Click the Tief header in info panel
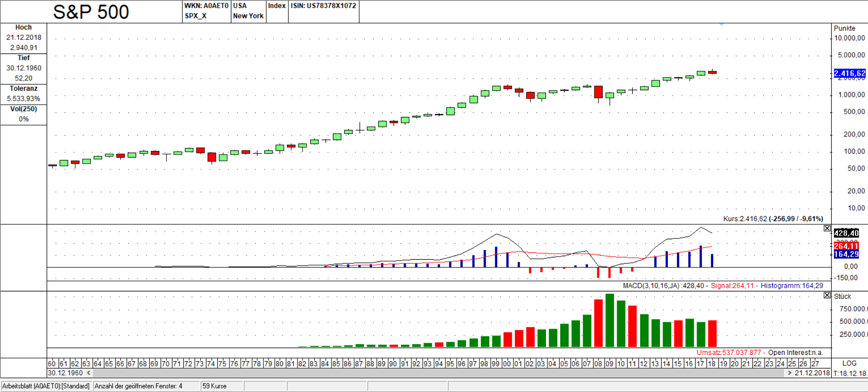This screenshot has width=868, height=392. point(24,58)
